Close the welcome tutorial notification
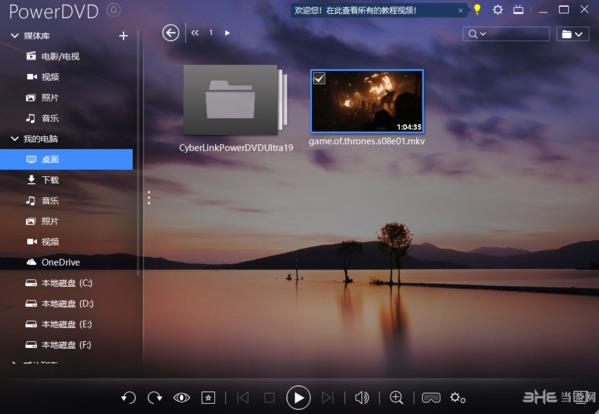599x414 pixels. 460,11
